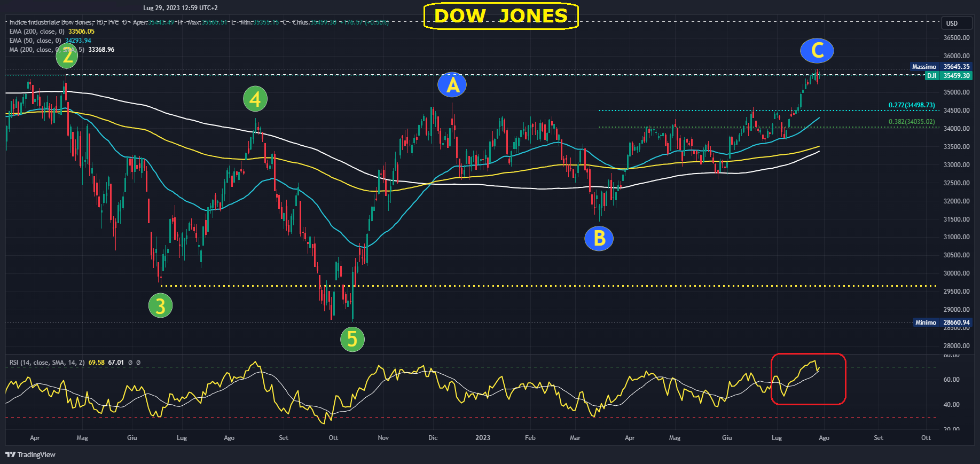This screenshot has height=464, width=980.
Task: Click the 36500.00 price scale label
Action: pos(957,38)
